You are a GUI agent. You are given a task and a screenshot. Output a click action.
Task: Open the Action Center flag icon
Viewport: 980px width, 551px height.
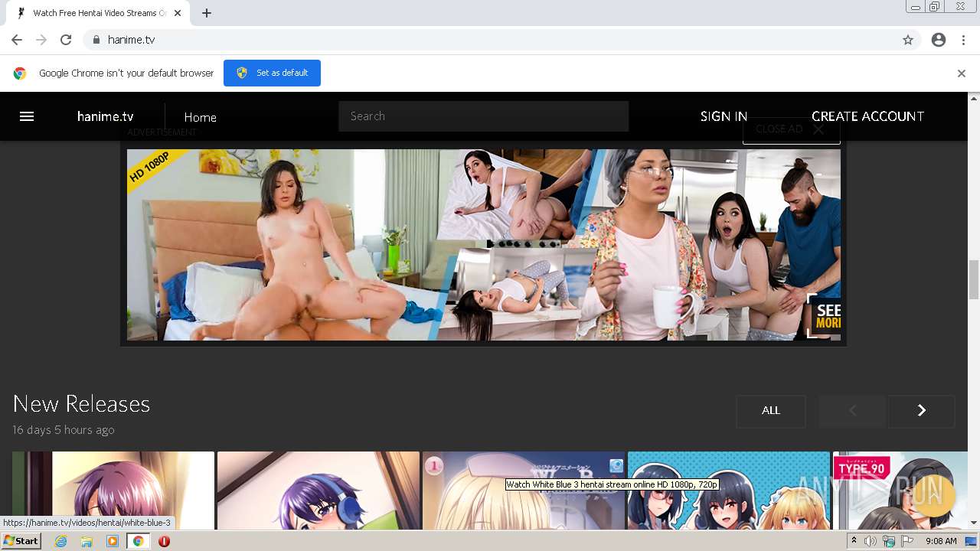[x=907, y=541]
